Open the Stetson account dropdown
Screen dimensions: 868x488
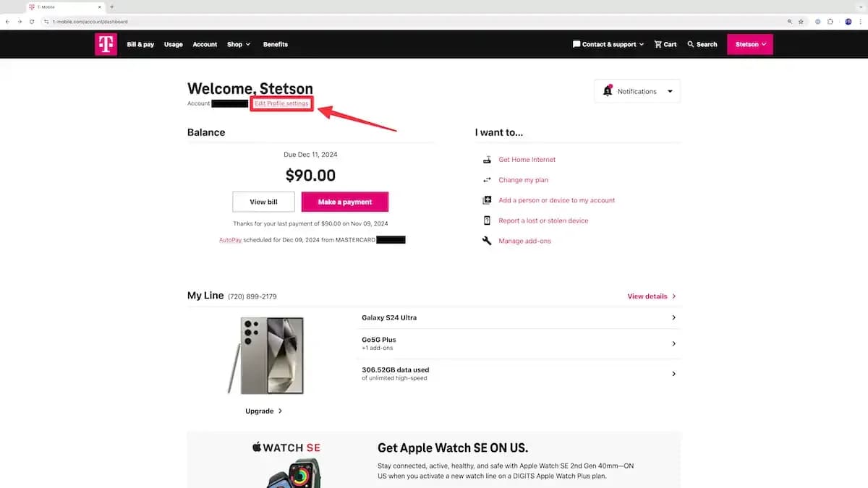[x=749, y=44]
